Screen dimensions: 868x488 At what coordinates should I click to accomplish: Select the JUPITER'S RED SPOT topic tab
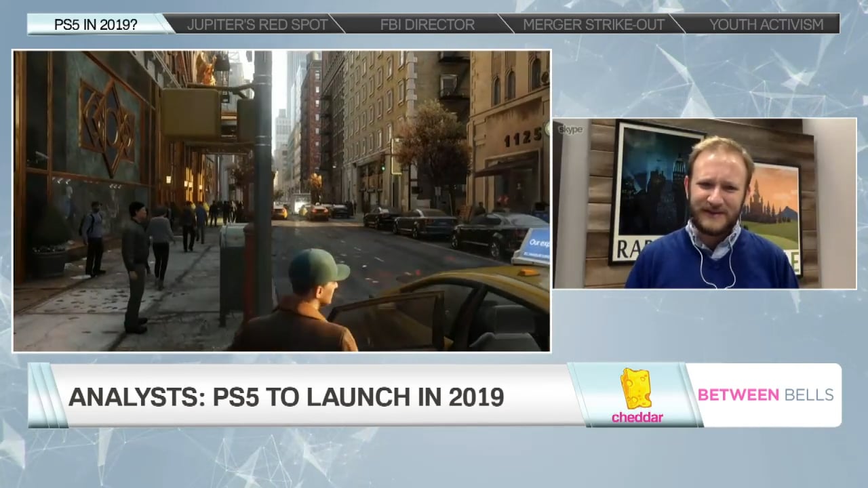pyautogui.click(x=257, y=24)
